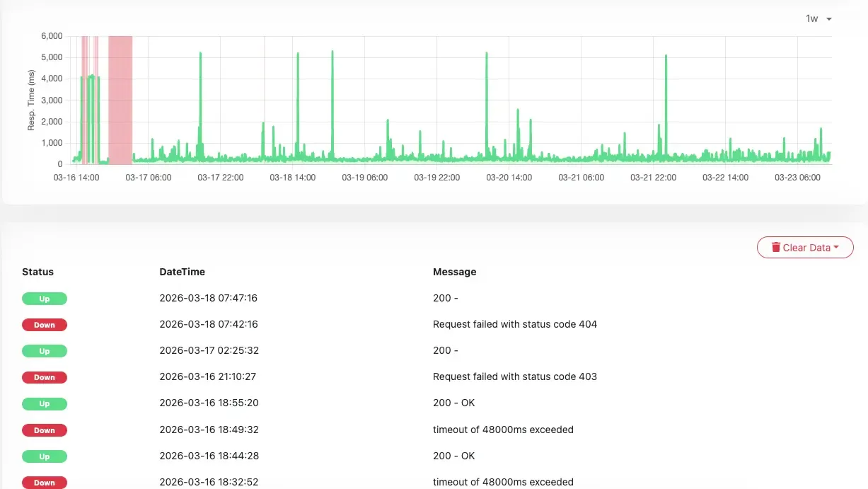Click the Up status pill for 07:47:16 entry
The width and height of the screenshot is (868, 489).
coord(45,298)
